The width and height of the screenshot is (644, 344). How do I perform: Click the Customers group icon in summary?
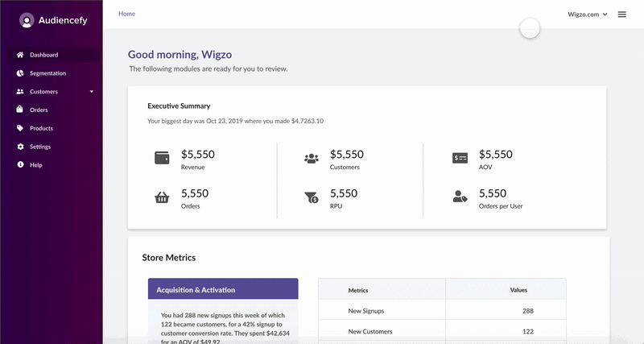[x=312, y=158]
